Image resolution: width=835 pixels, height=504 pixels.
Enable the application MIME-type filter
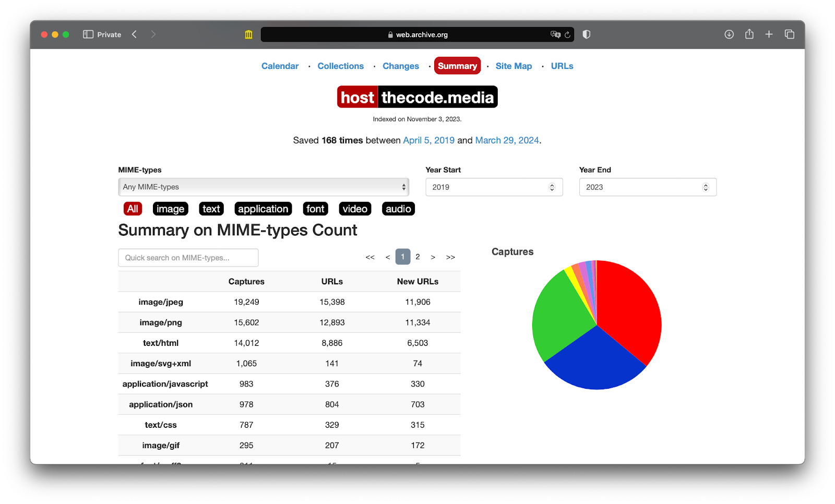click(x=263, y=209)
